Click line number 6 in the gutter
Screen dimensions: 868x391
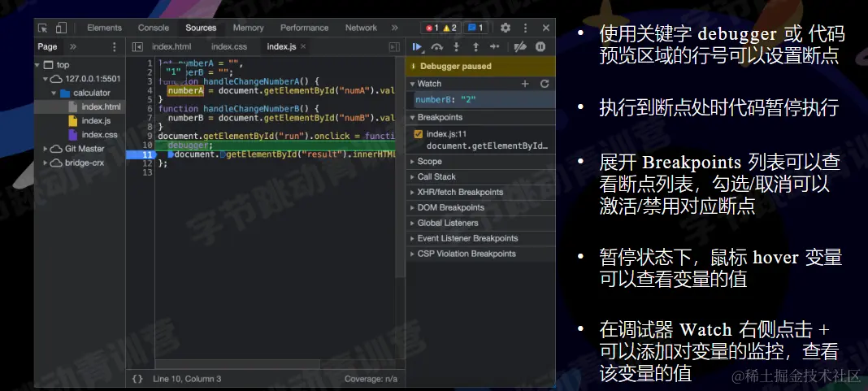[150, 109]
